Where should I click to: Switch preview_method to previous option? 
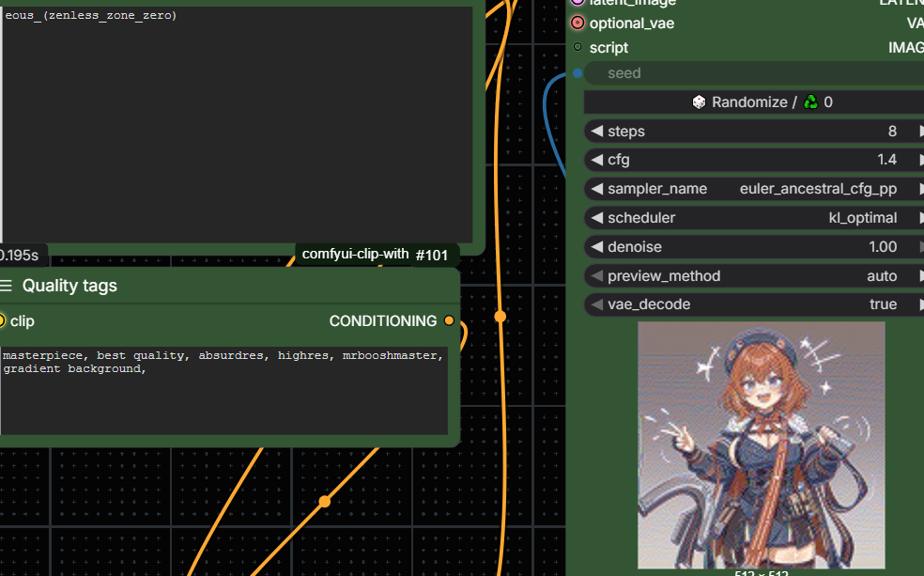(x=597, y=275)
